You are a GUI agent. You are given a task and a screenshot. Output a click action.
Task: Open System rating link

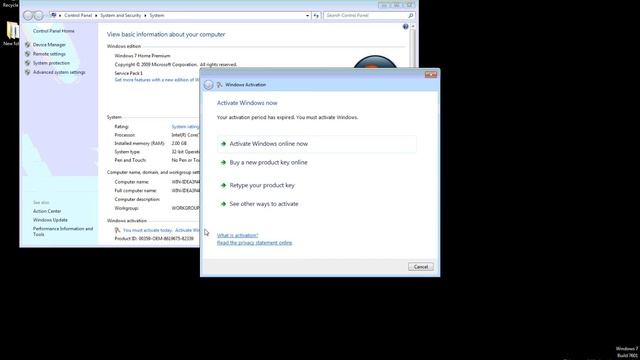185,127
